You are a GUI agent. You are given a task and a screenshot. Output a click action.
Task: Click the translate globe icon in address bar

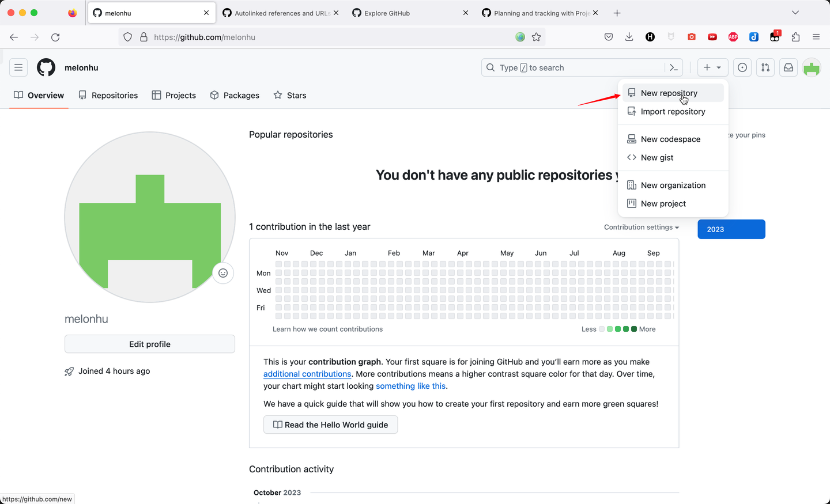click(520, 37)
